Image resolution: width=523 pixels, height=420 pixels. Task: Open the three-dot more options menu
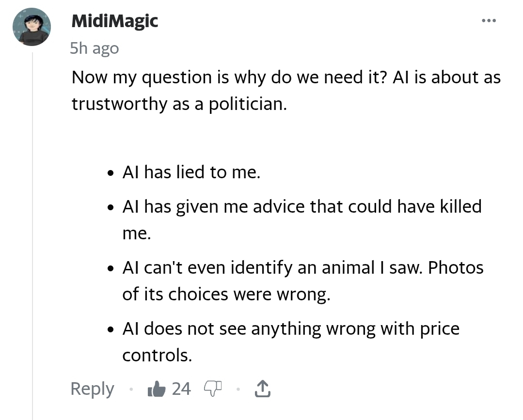[489, 21]
